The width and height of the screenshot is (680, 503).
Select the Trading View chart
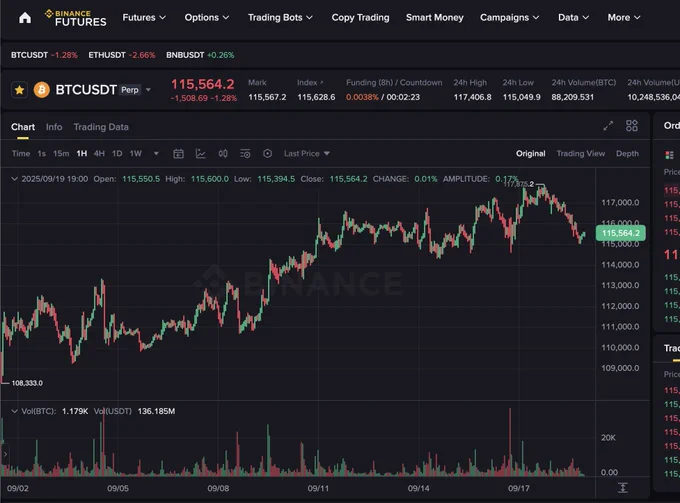(581, 154)
